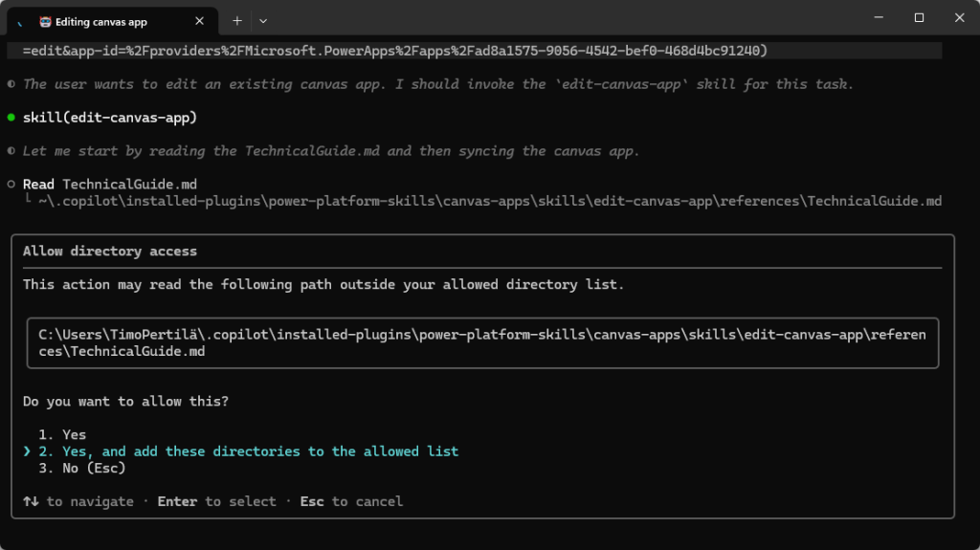This screenshot has width=980, height=550.
Task: Open a new terminal tab
Action: point(237,20)
